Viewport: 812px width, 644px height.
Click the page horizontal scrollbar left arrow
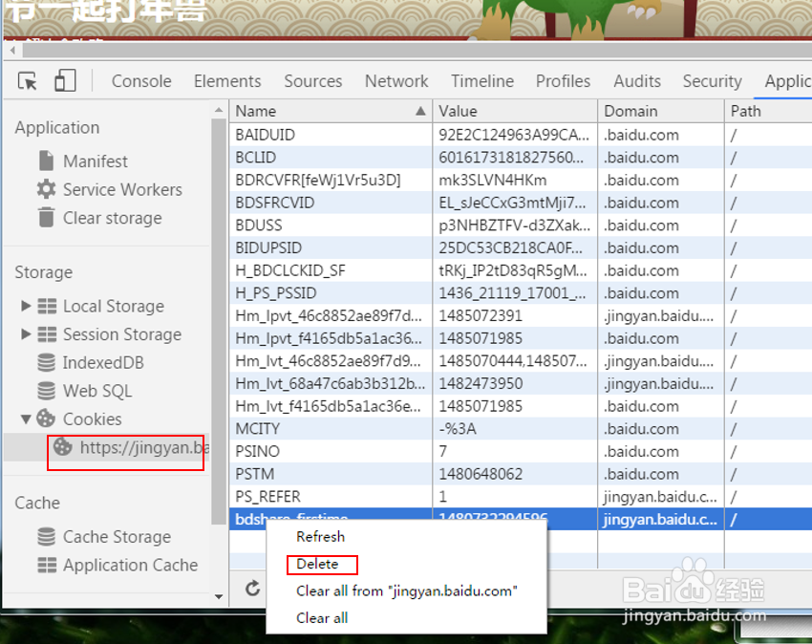point(12,51)
